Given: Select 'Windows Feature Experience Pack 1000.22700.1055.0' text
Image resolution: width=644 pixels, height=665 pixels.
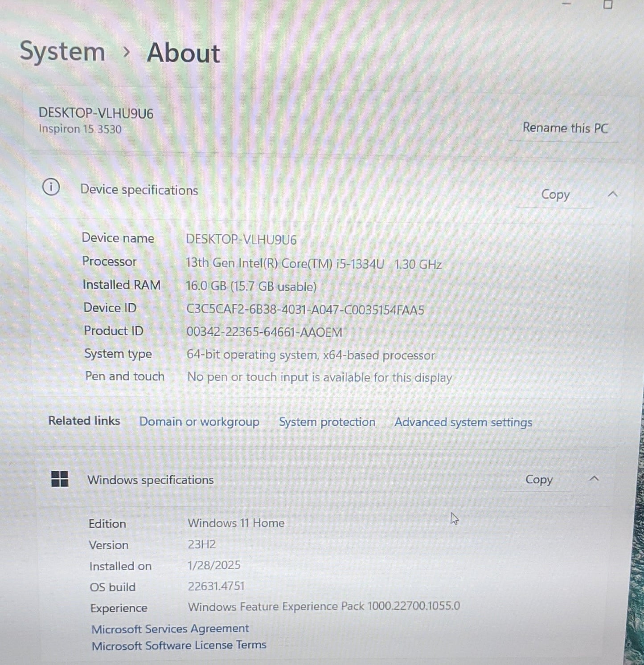Looking at the screenshot, I should point(324,607).
